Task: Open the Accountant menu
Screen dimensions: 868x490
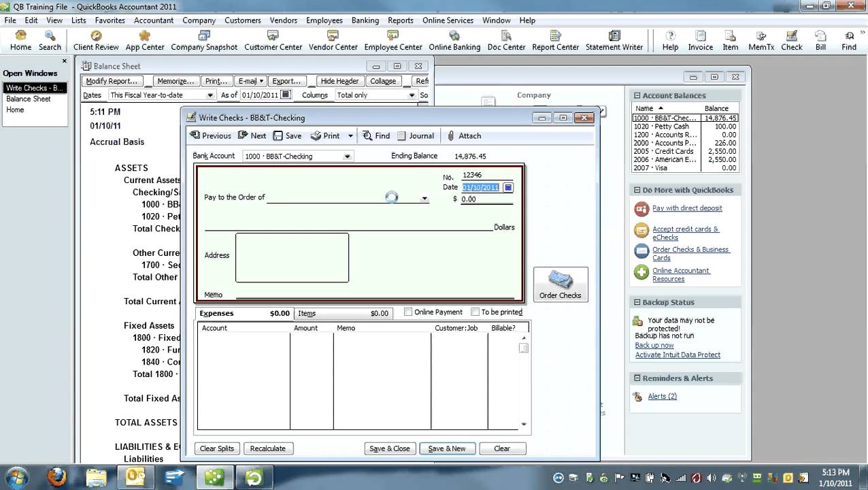Action: click(154, 20)
